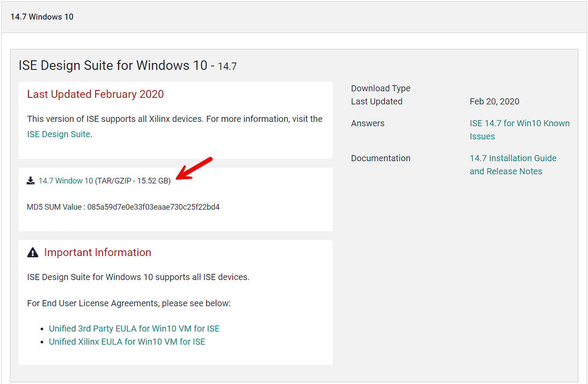Click the Download Type label

pos(380,88)
